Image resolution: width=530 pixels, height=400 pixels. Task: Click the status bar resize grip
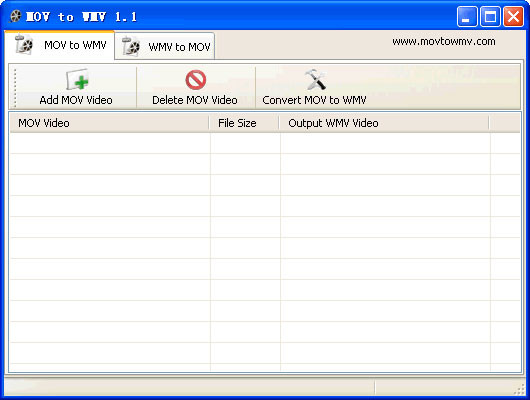click(x=519, y=389)
